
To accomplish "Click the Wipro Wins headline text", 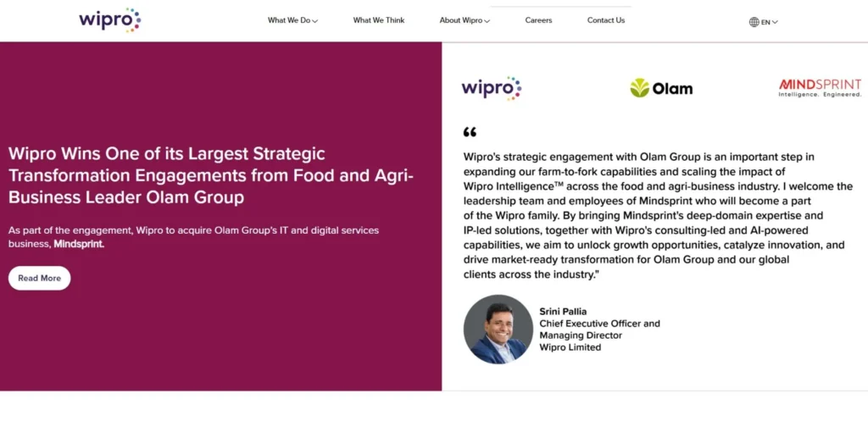I will coord(211,175).
